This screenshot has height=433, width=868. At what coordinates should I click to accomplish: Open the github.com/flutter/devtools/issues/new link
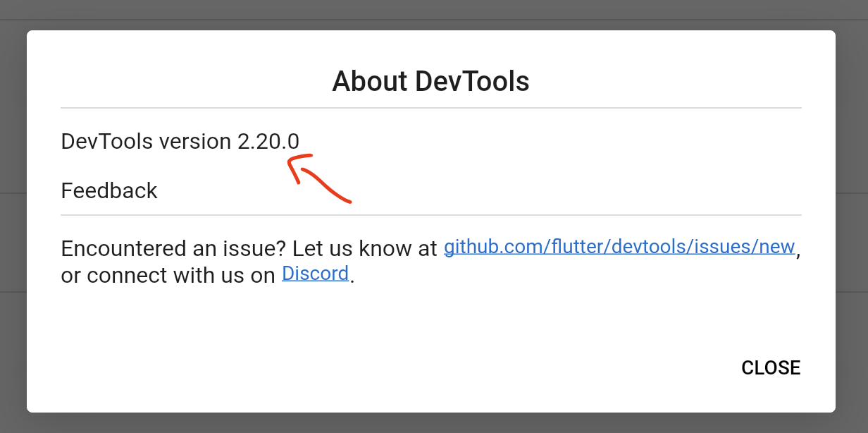(x=619, y=247)
